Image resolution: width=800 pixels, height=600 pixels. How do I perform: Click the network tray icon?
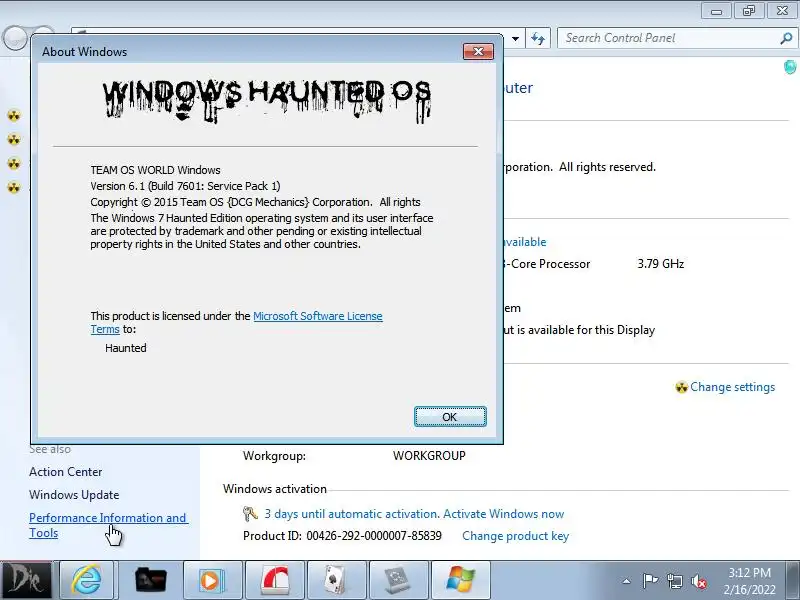(x=674, y=581)
